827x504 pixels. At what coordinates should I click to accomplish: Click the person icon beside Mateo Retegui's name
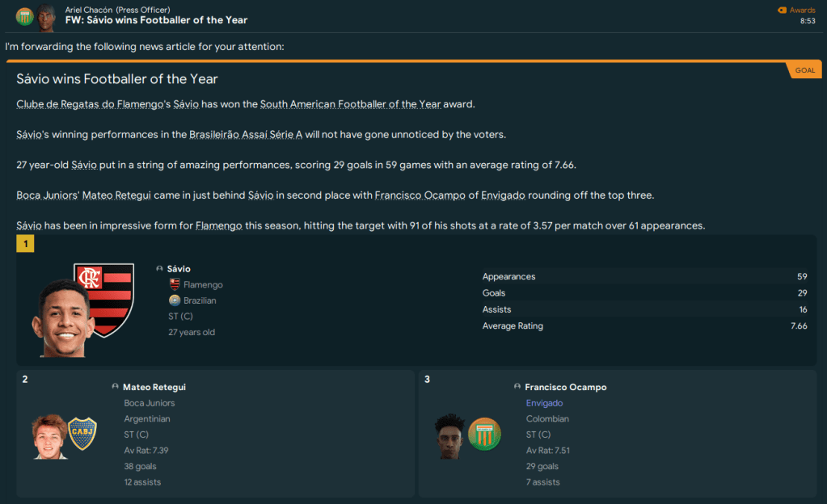[116, 387]
